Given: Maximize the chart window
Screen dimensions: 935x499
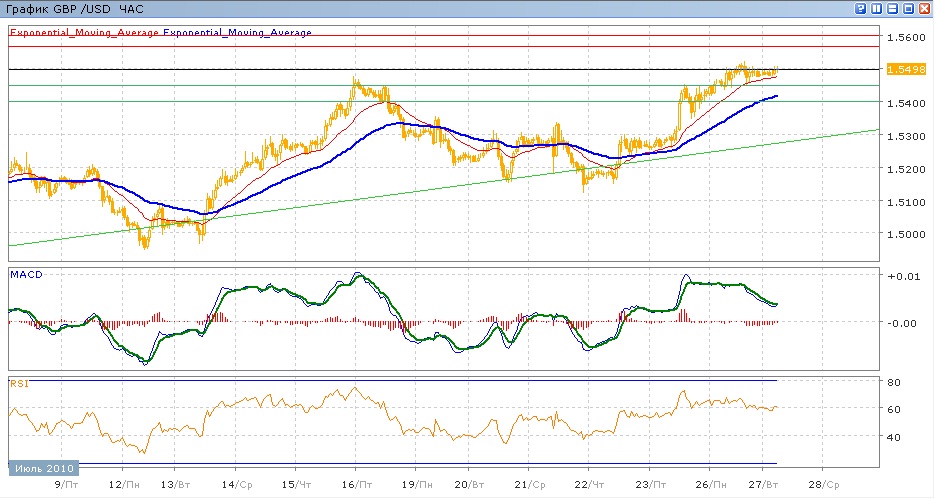Looking at the screenshot, I should pyautogui.click(x=909, y=8).
